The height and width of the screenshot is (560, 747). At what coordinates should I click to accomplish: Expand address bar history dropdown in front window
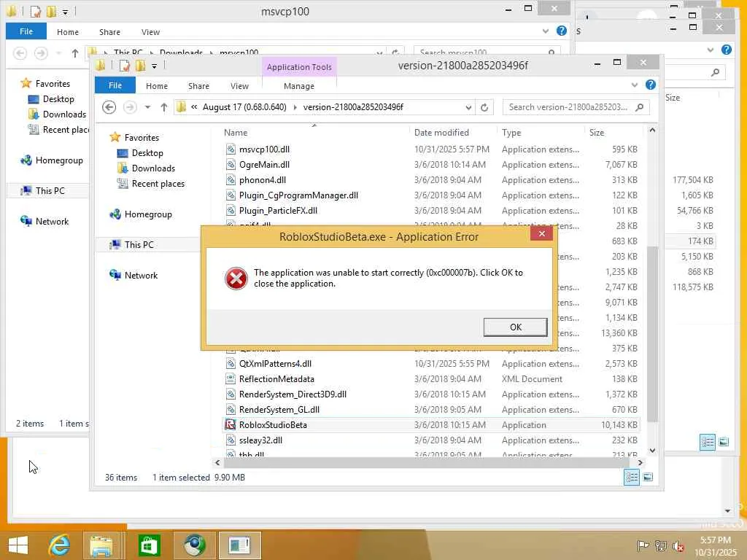[x=469, y=108]
